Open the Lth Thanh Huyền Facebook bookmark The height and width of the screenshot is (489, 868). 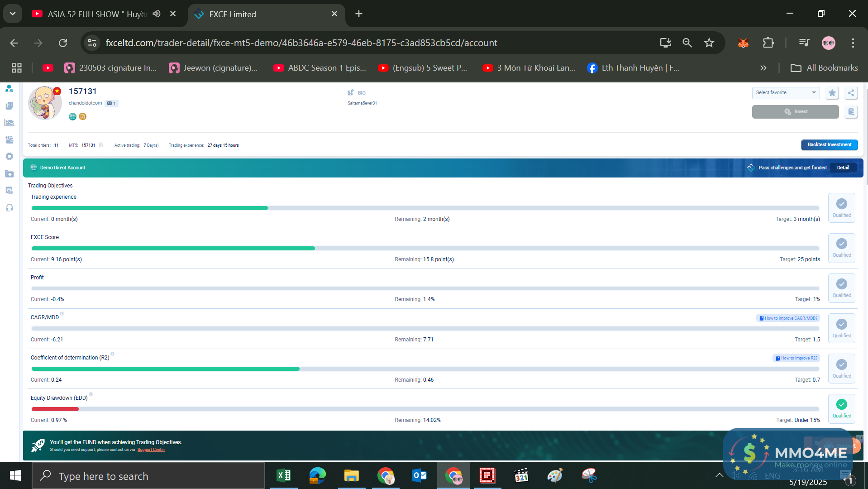click(x=633, y=68)
